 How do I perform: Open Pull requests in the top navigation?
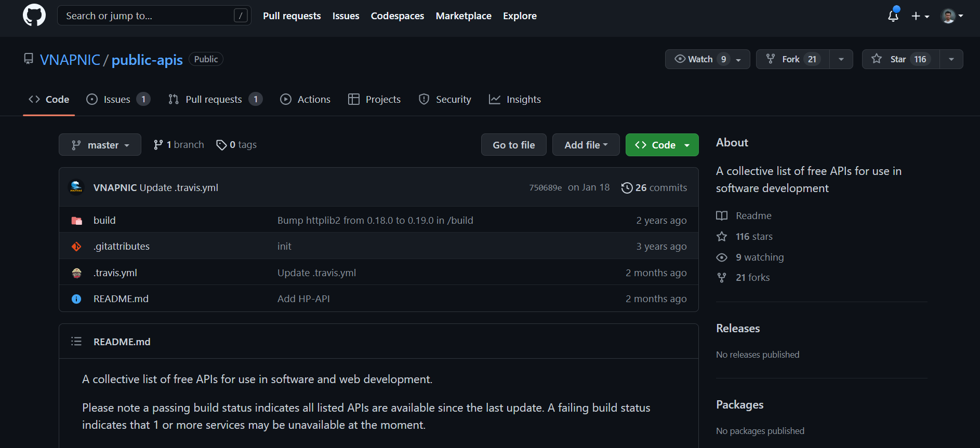(x=292, y=16)
